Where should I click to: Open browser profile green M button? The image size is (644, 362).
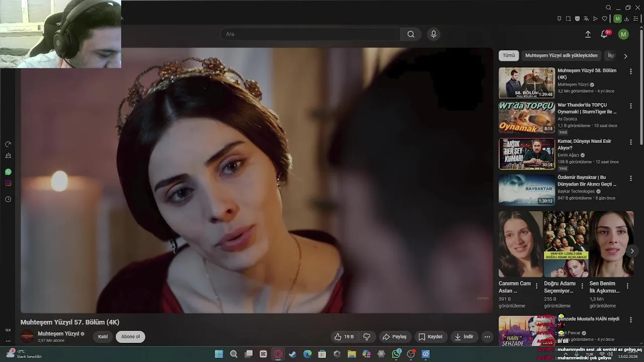(x=617, y=19)
